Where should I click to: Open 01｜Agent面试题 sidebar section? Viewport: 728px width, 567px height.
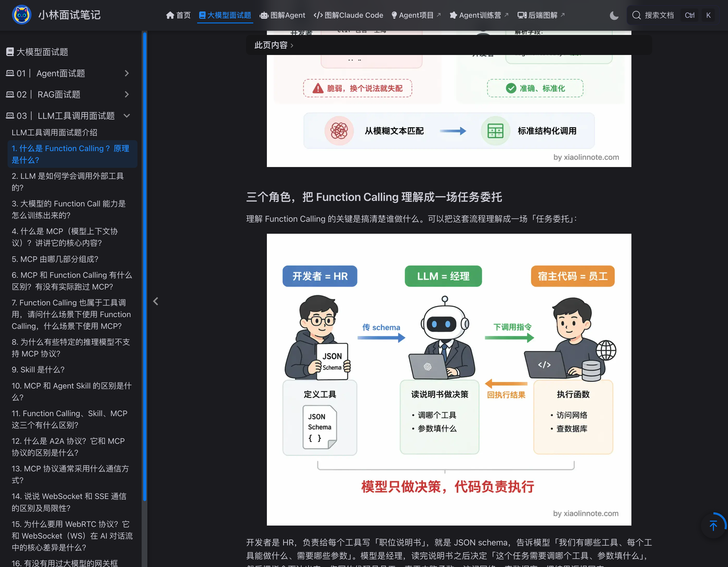68,73
